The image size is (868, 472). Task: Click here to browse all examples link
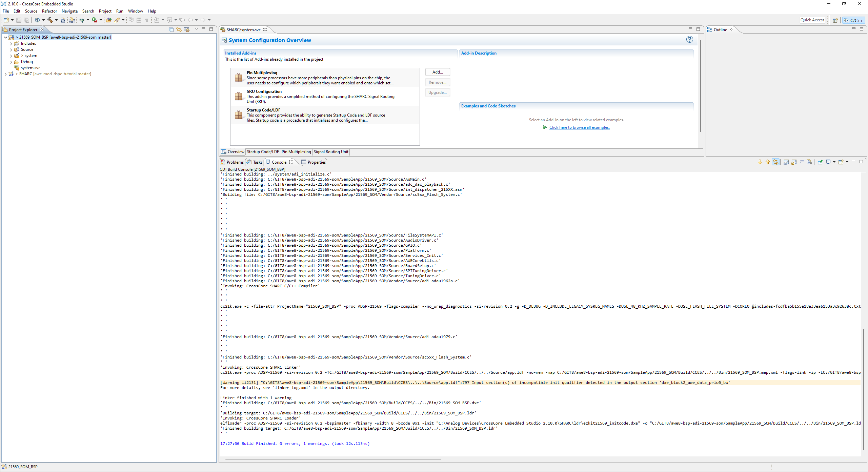579,127
